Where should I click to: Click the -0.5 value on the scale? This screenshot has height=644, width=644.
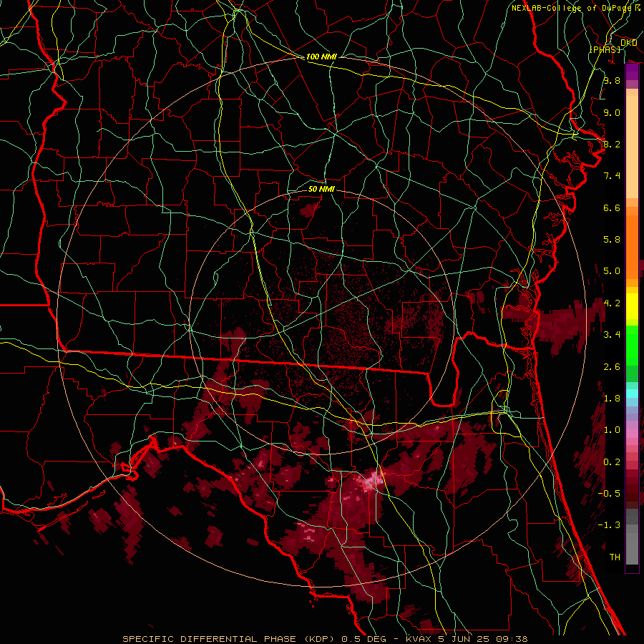tap(609, 494)
